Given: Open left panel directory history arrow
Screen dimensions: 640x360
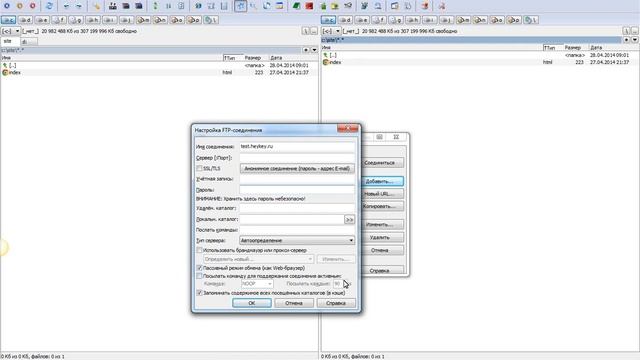Looking at the screenshot, I should coord(314,50).
